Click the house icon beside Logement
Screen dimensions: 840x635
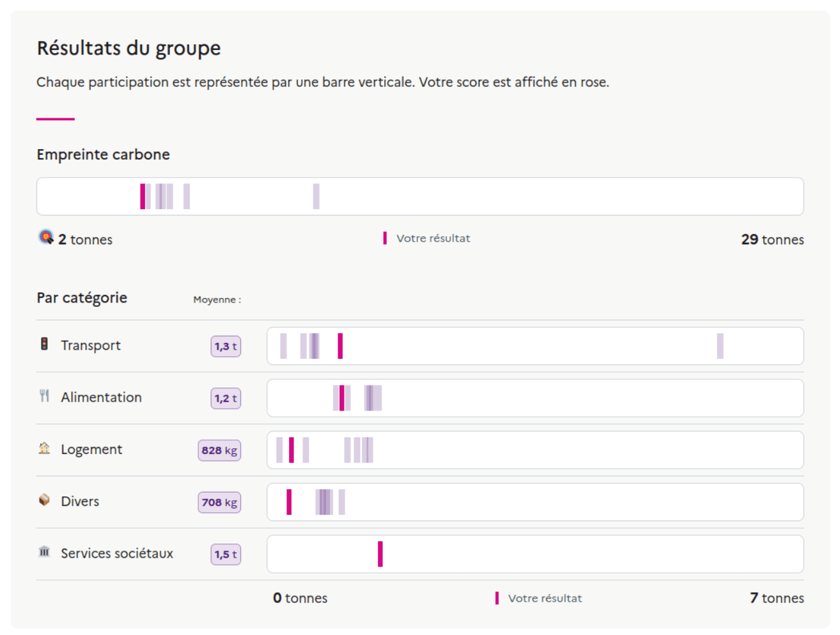(x=43, y=449)
